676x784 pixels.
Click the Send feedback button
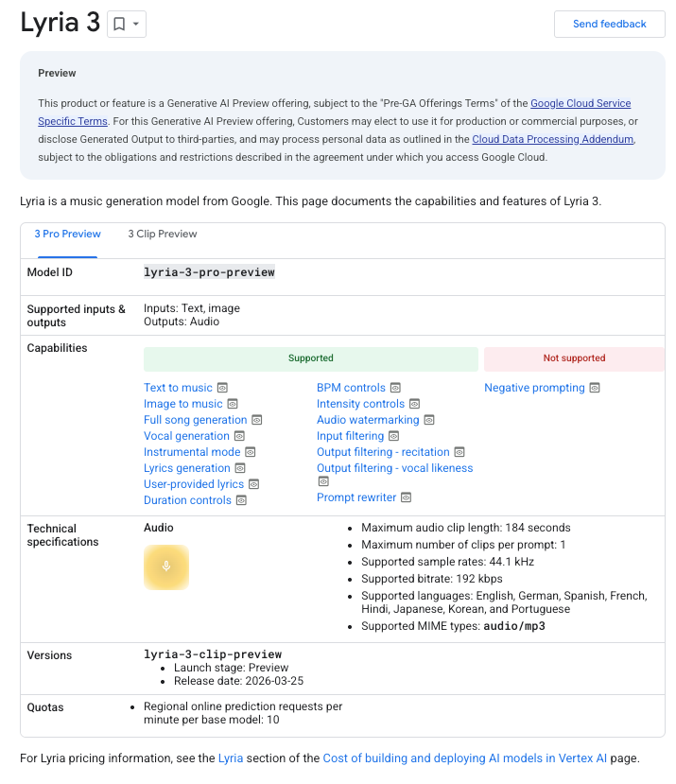click(x=609, y=24)
